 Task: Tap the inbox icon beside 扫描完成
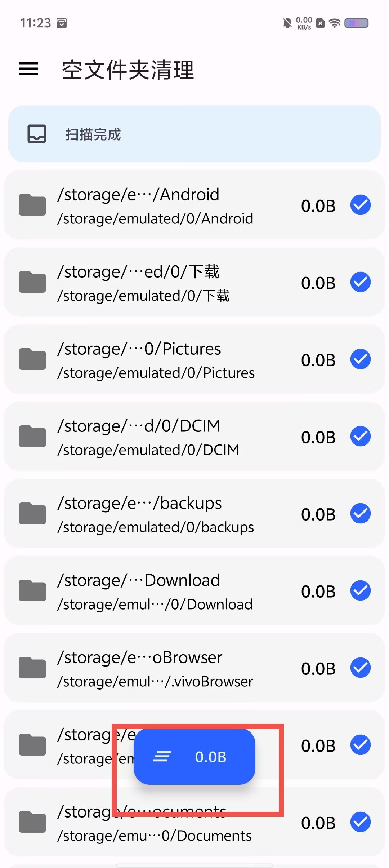37,134
